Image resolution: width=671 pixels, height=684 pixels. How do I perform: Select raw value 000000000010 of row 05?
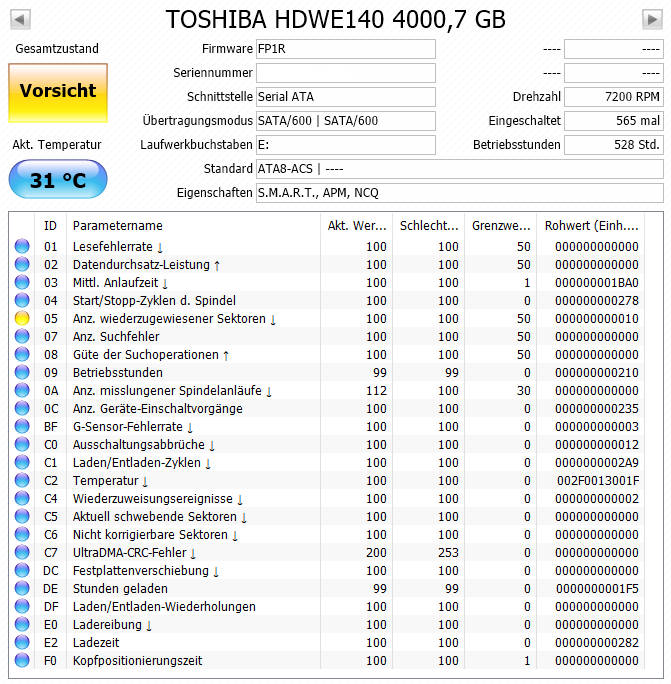click(x=597, y=319)
